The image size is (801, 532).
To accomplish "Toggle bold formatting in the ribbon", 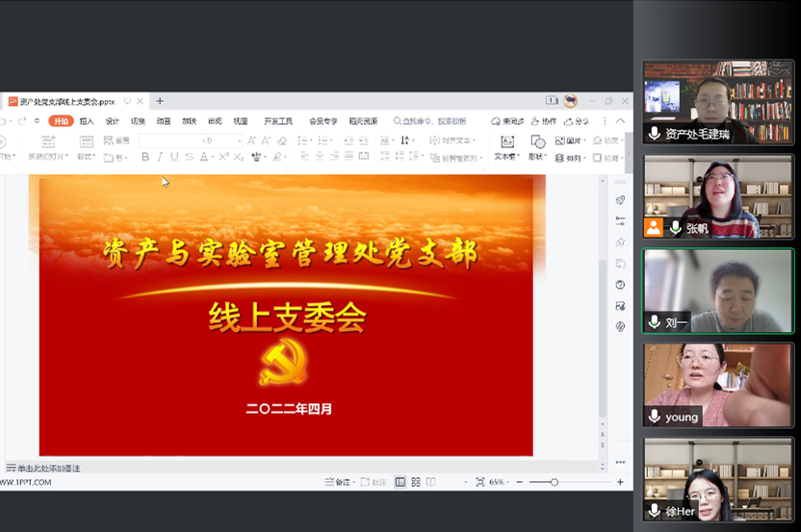I will point(145,157).
